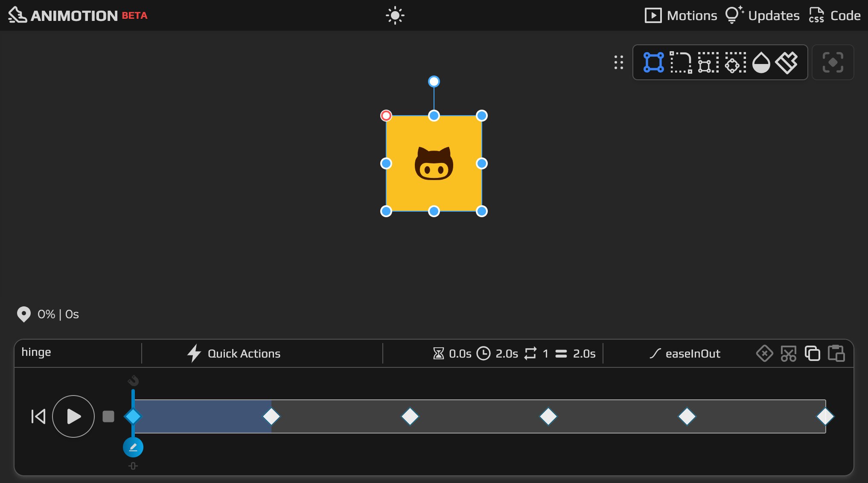
Task: Select the fourth keyframe diamond
Action: point(548,416)
